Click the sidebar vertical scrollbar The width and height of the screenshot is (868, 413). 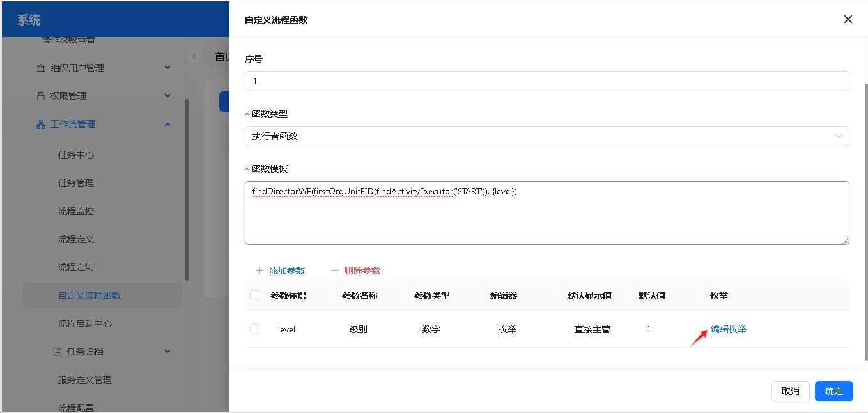coord(187,190)
